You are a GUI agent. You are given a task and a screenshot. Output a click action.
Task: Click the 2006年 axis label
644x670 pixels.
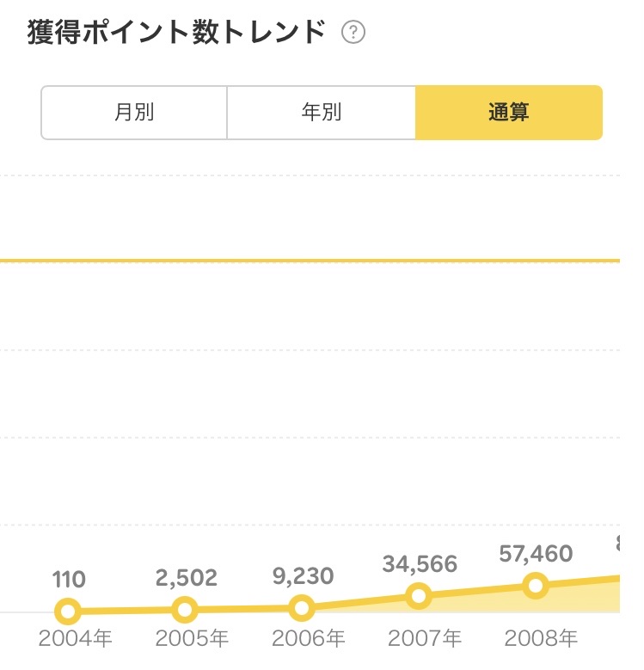pyautogui.click(x=309, y=639)
